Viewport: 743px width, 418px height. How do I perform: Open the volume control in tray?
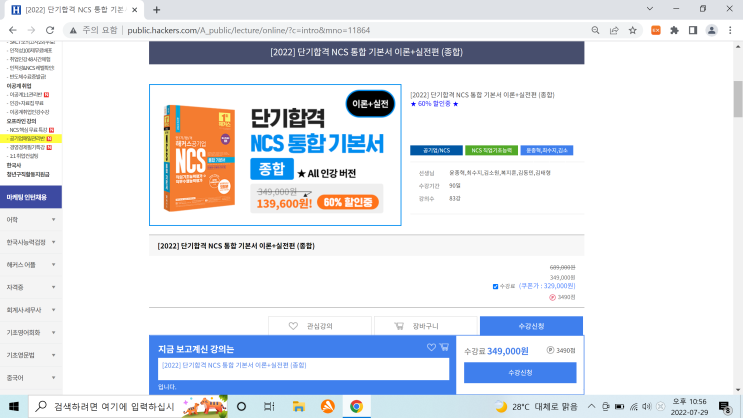647,407
